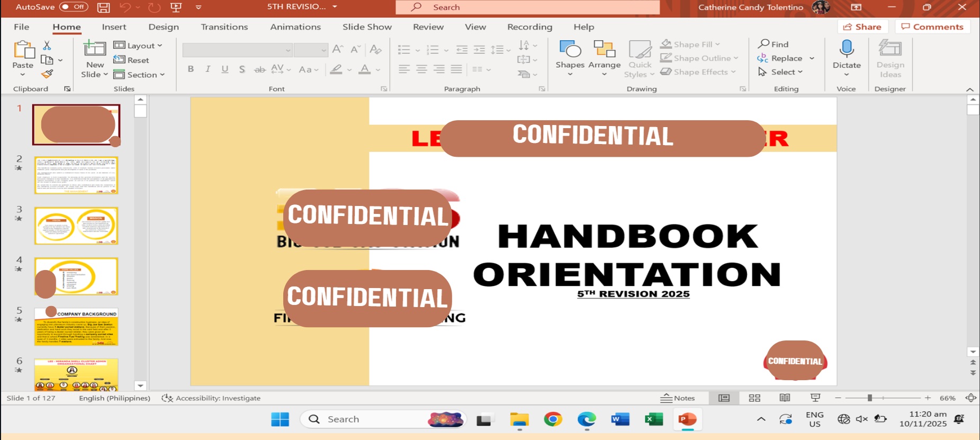Image resolution: width=980 pixels, height=440 pixels.
Task: Open the Transitions tab
Action: point(224,27)
